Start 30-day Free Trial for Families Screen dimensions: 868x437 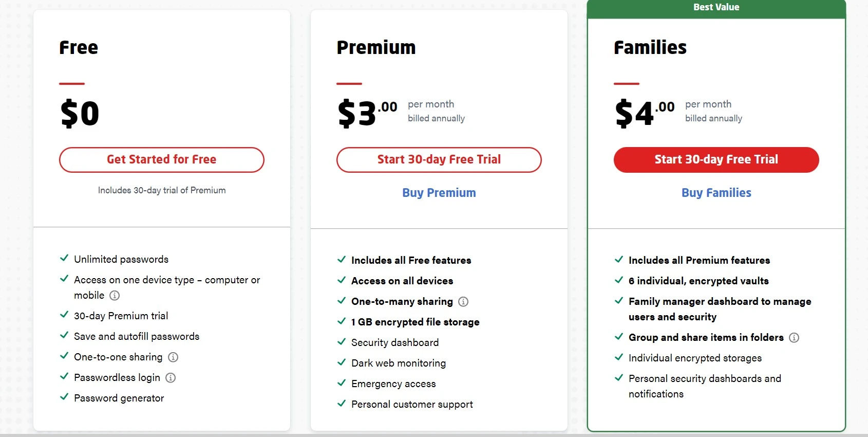pos(716,160)
